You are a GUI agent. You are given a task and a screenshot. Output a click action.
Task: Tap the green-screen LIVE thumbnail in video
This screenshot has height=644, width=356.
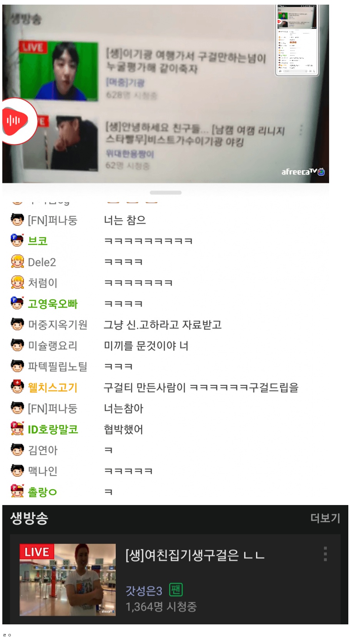pyautogui.click(x=59, y=71)
